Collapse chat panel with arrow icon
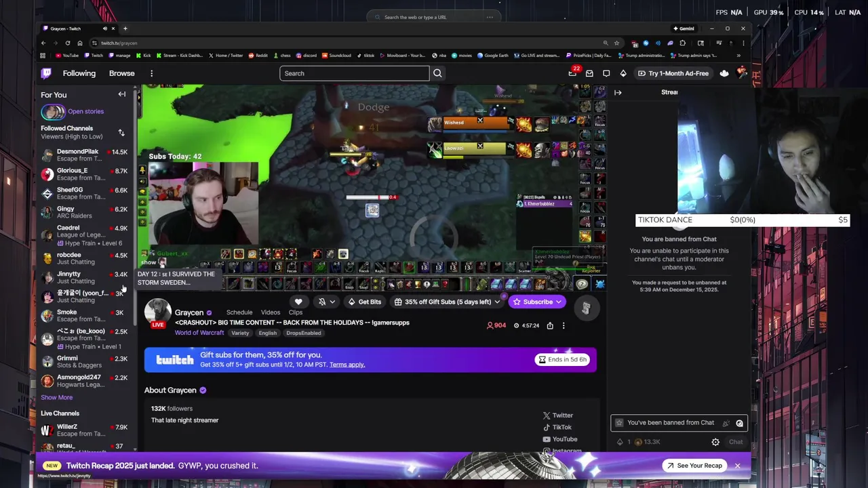868x488 pixels. pos(618,92)
